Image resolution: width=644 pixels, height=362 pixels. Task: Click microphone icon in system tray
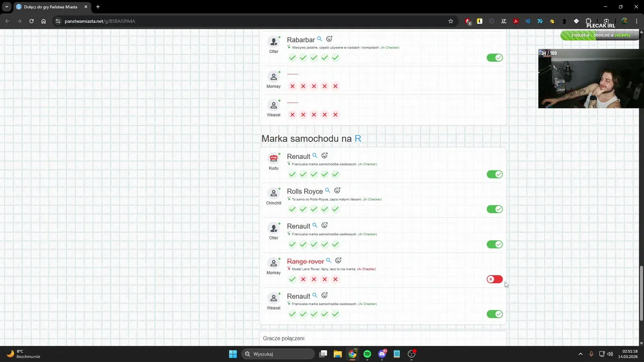click(x=591, y=354)
